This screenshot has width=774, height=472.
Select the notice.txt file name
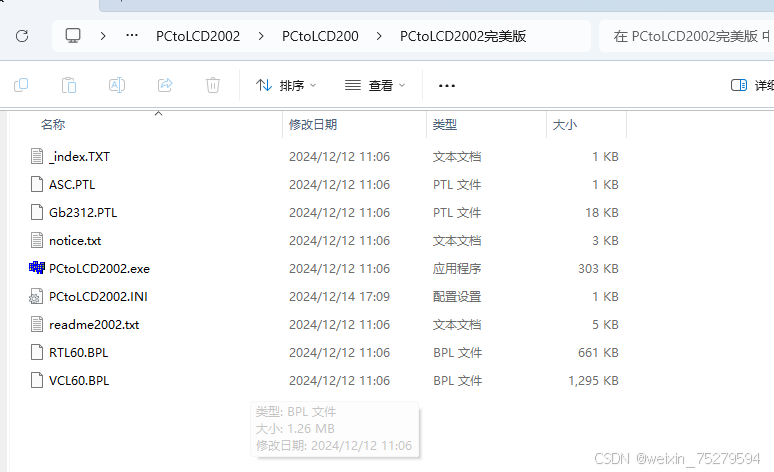75,240
